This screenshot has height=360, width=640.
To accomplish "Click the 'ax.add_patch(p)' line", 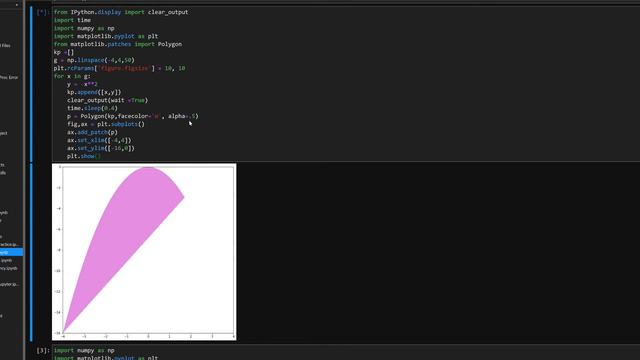I will (92, 132).
